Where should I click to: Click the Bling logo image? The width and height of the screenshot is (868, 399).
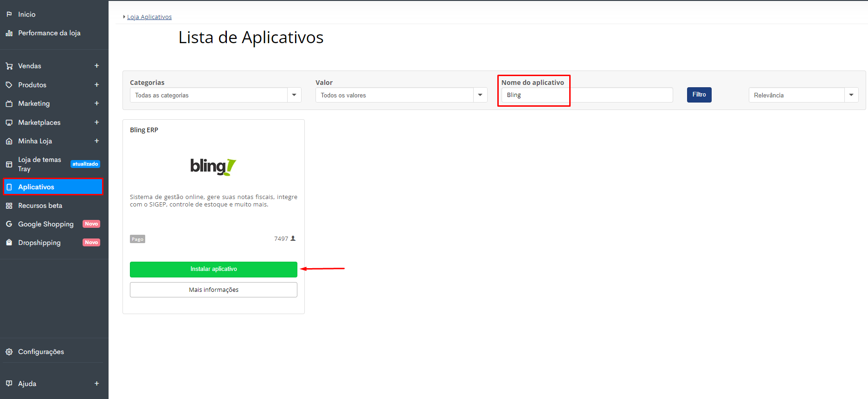pyautogui.click(x=213, y=166)
